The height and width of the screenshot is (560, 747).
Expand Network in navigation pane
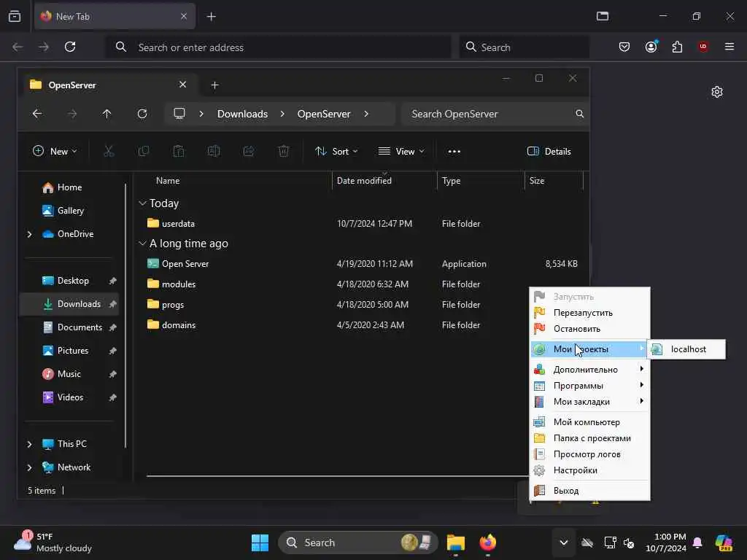pos(29,467)
